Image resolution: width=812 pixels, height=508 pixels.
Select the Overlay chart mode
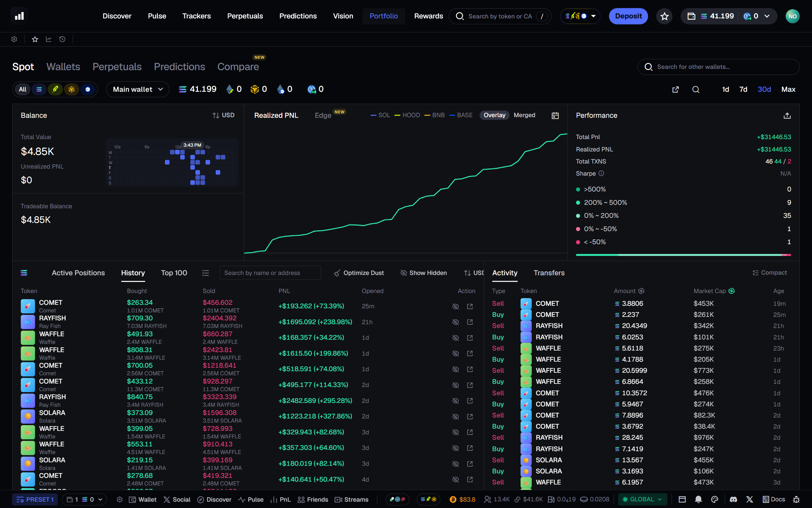click(494, 115)
